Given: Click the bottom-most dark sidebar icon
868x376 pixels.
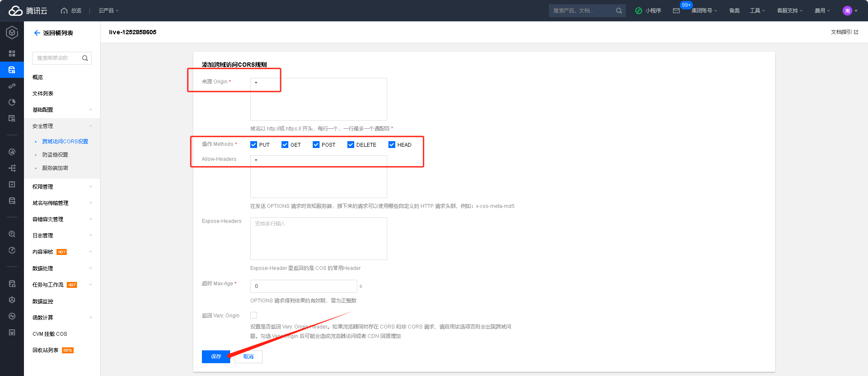Looking at the screenshot, I should [x=12, y=332].
